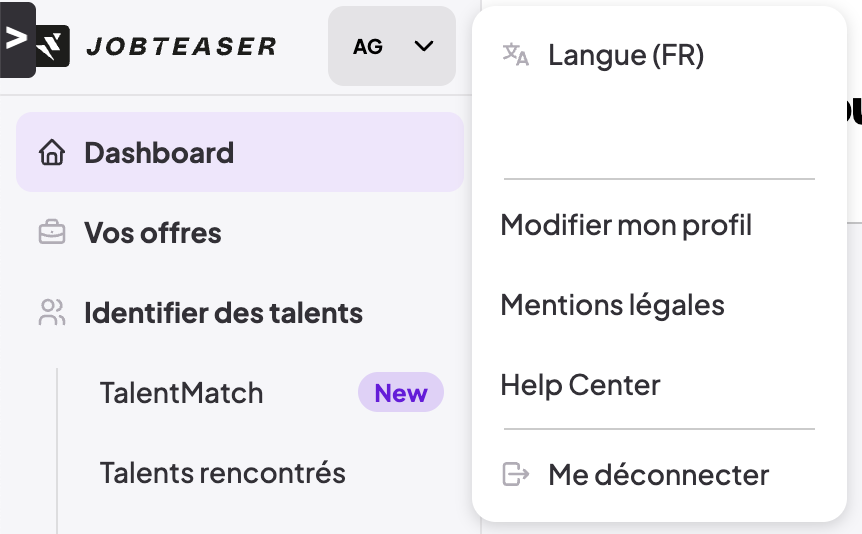Open Mentions légales
This screenshot has height=534, width=862.
[x=612, y=305]
